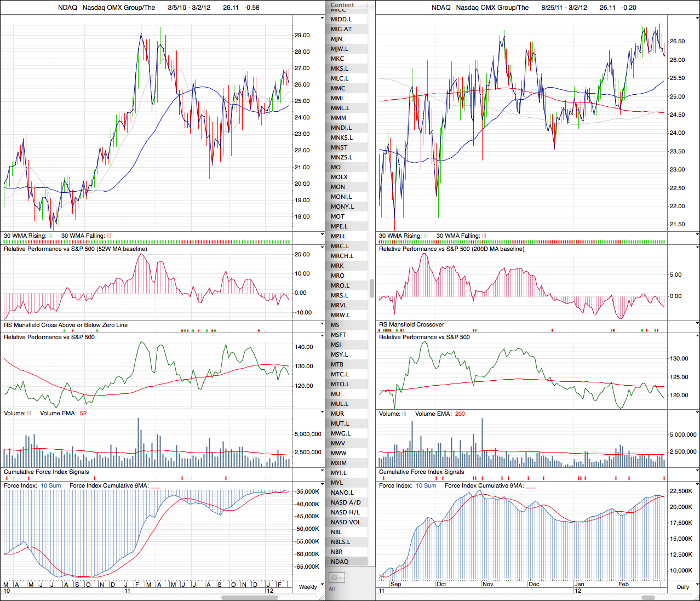The height and width of the screenshot is (601, 700).
Task: Select NDAQ in the symbol list
Action: (340, 562)
